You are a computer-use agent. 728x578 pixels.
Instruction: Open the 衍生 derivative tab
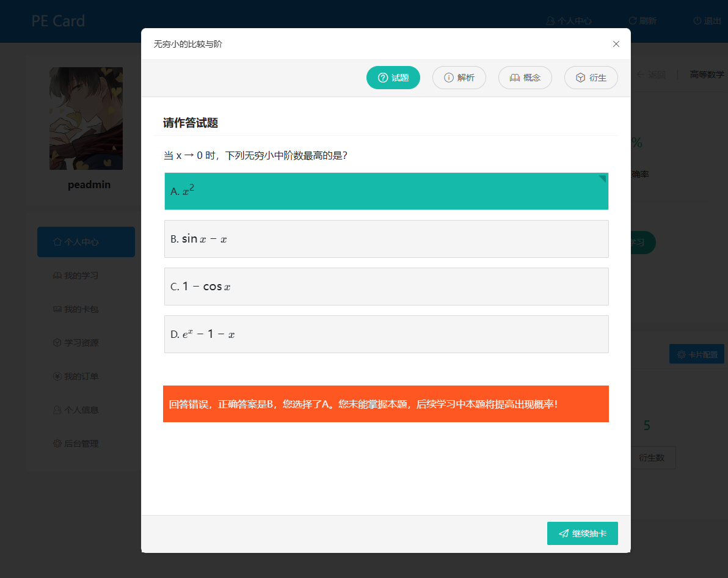pos(591,78)
